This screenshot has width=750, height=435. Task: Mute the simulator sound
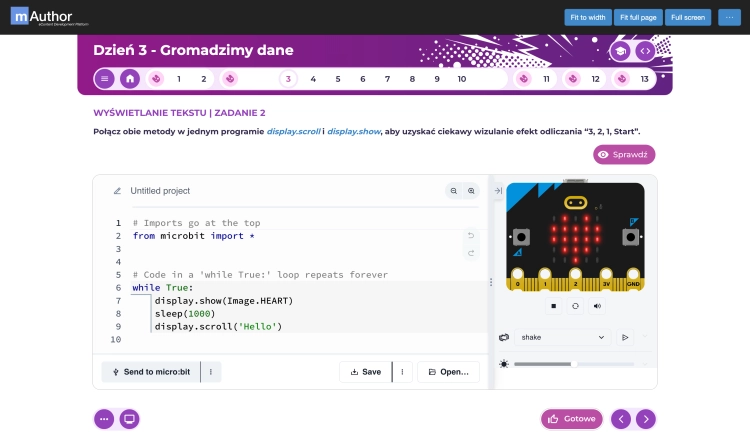pyautogui.click(x=597, y=306)
